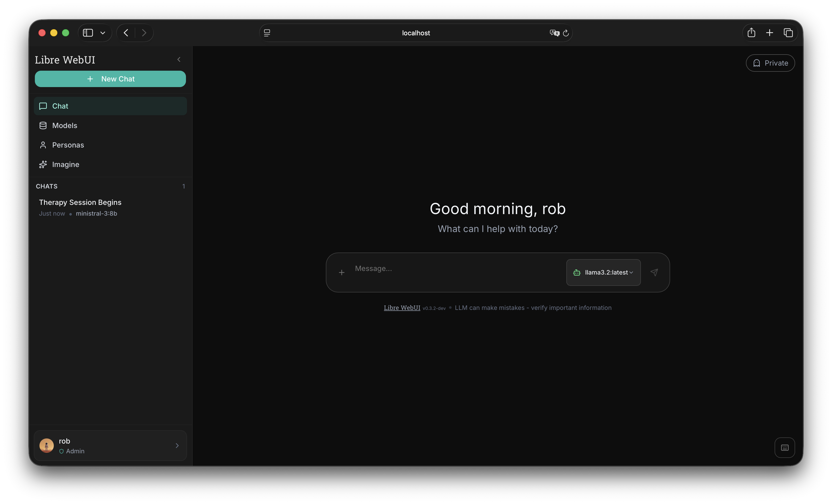Screen dimensions: 832x504
Task: Click the ghost icon in the Private button
Action: 756,63
